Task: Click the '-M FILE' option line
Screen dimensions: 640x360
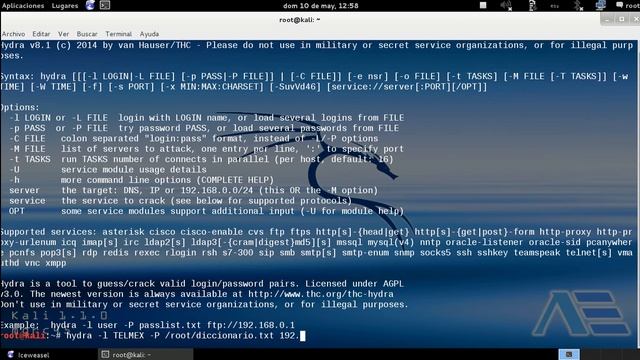Action: point(206,149)
